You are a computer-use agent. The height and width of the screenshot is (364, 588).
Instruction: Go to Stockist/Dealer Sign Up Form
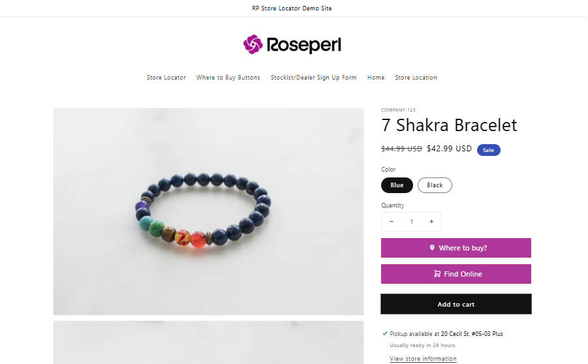pyautogui.click(x=313, y=78)
